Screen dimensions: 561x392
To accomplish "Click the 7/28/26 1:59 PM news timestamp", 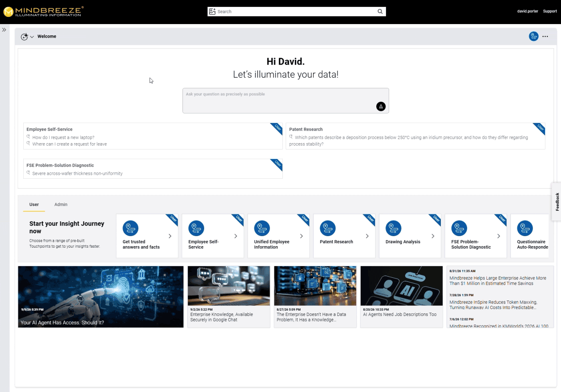I will point(461,295).
